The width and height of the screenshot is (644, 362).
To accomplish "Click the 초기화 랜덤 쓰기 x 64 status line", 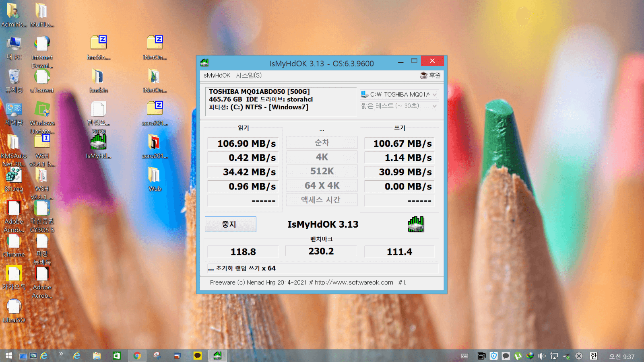I will click(x=323, y=268).
